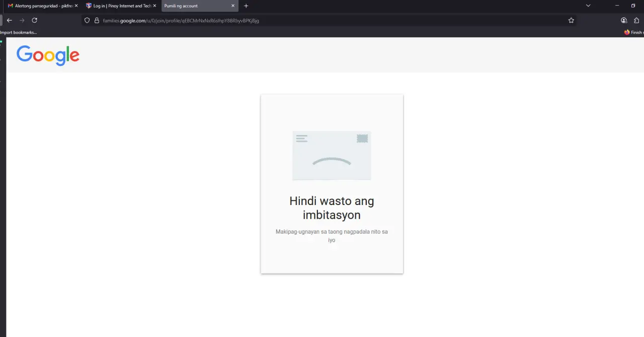644x337 pixels.
Task: Open the Firefox account menu icon
Action: click(624, 21)
